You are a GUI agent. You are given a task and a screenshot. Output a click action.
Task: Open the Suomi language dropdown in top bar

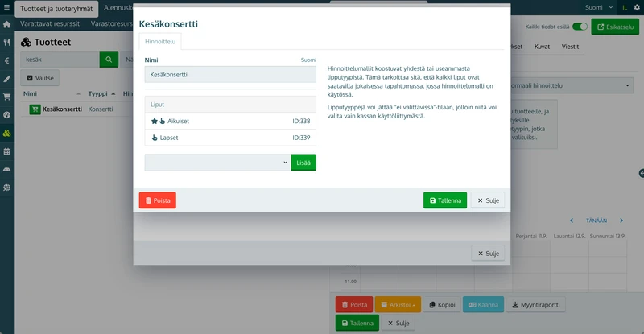[x=599, y=7]
